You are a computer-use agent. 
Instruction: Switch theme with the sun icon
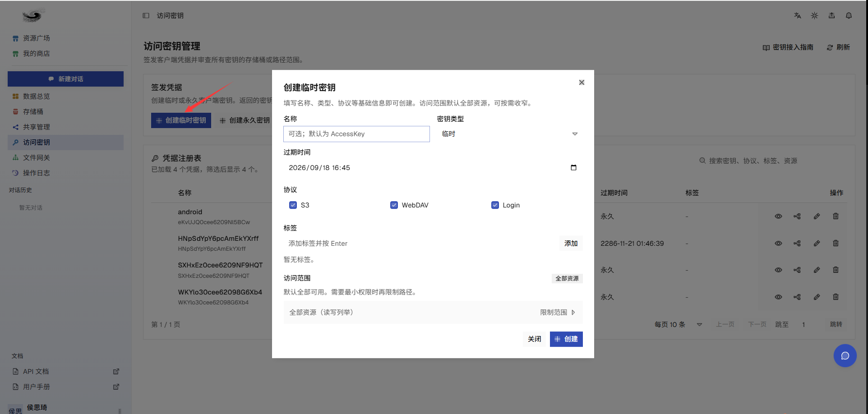[x=814, y=15]
